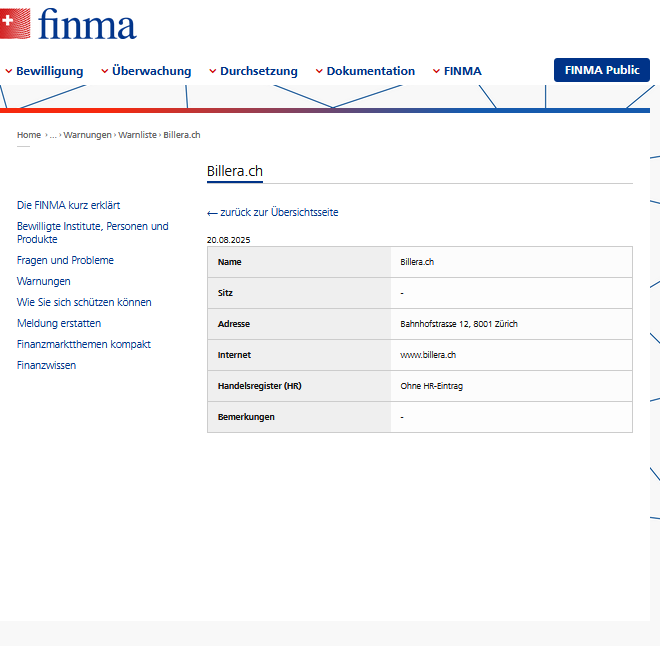660x646 pixels.
Task: Click Handelsregister (HR) label
Action: click(x=259, y=386)
